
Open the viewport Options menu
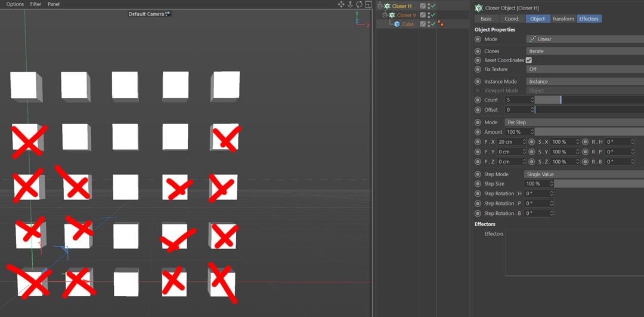[x=15, y=4]
